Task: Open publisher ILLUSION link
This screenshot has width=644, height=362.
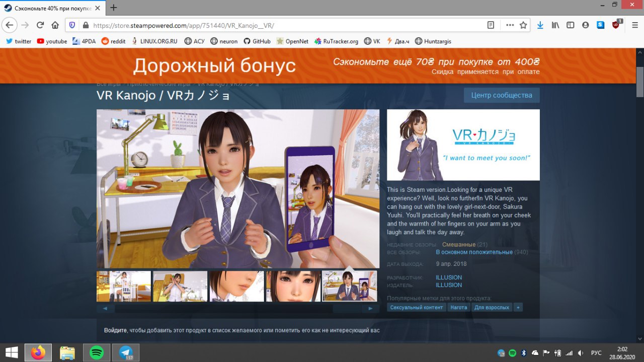Action: pos(449,285)
